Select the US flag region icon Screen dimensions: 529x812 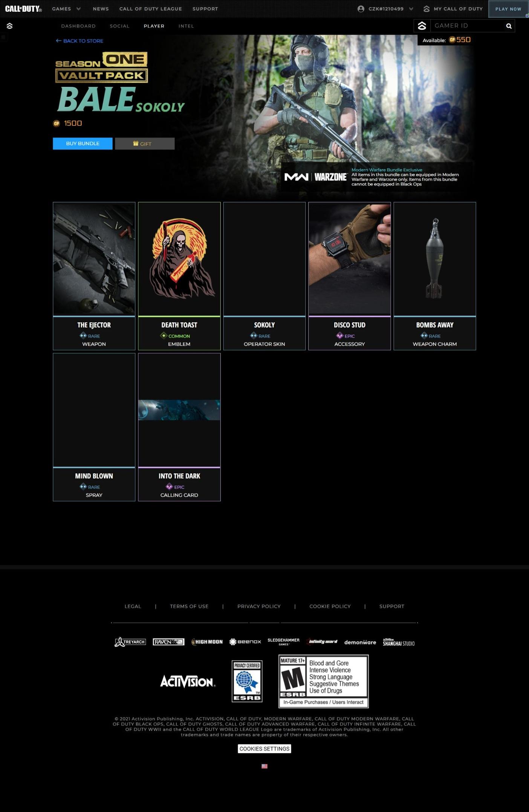click(264, 766)
